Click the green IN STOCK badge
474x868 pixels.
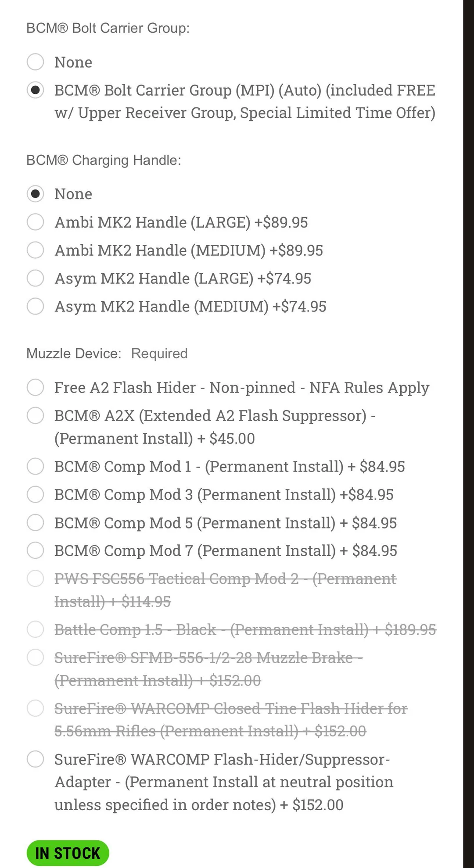pos(68,853)
